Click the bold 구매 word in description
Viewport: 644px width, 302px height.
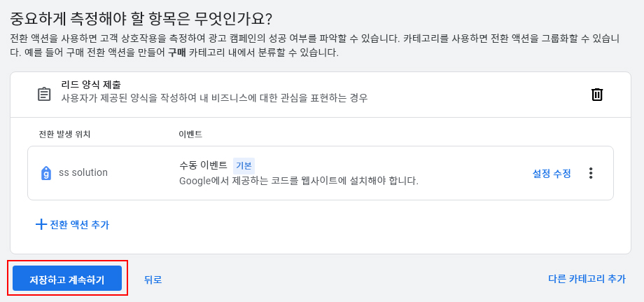tap(176, 53)
